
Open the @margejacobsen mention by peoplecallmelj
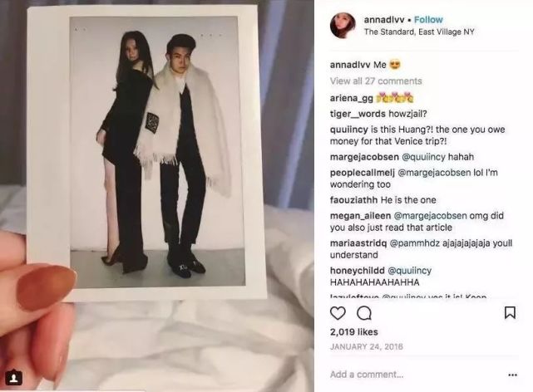(434, 173)
